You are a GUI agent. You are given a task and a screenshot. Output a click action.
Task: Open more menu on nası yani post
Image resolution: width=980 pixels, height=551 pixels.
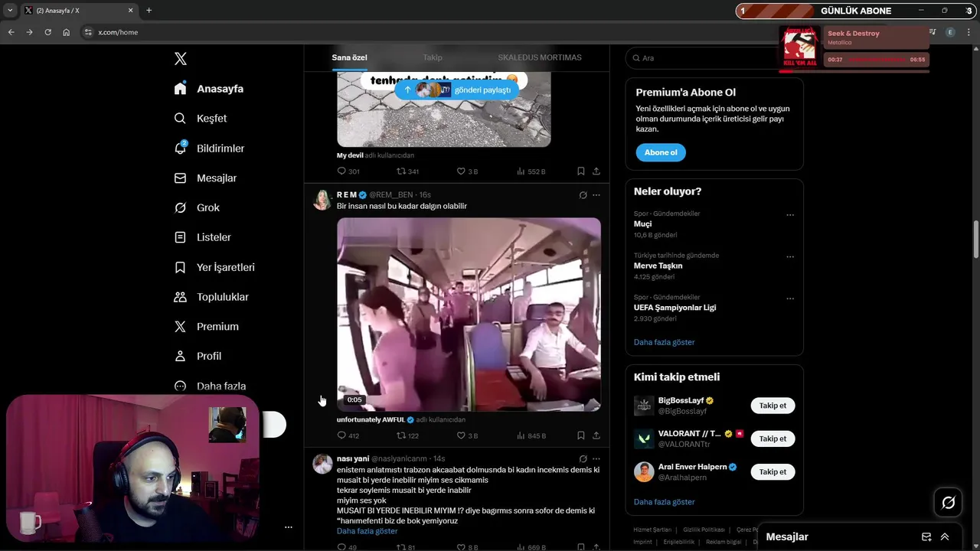(596, 459)
